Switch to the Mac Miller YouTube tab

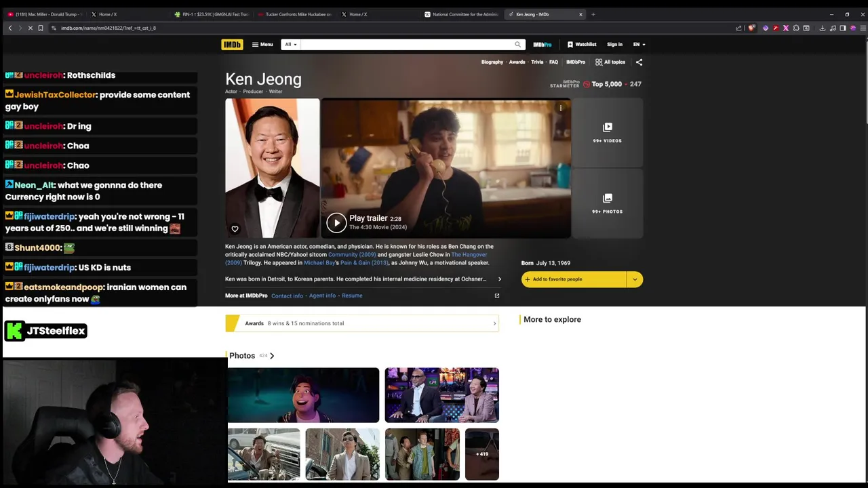[x=44, y=14]
